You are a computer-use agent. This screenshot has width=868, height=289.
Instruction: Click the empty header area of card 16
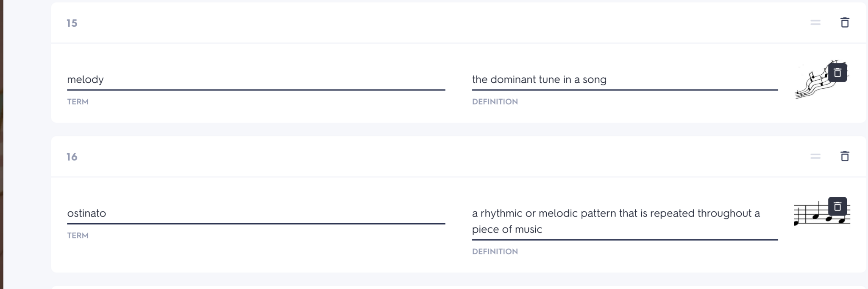pyautogui.click(x=424, y=157)
